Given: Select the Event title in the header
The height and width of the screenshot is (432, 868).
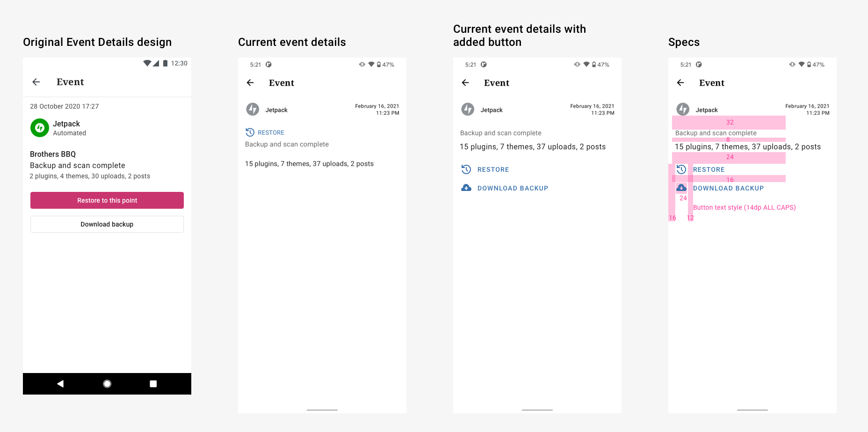Looking at the screenshot, I should click(x=281, y=82).
